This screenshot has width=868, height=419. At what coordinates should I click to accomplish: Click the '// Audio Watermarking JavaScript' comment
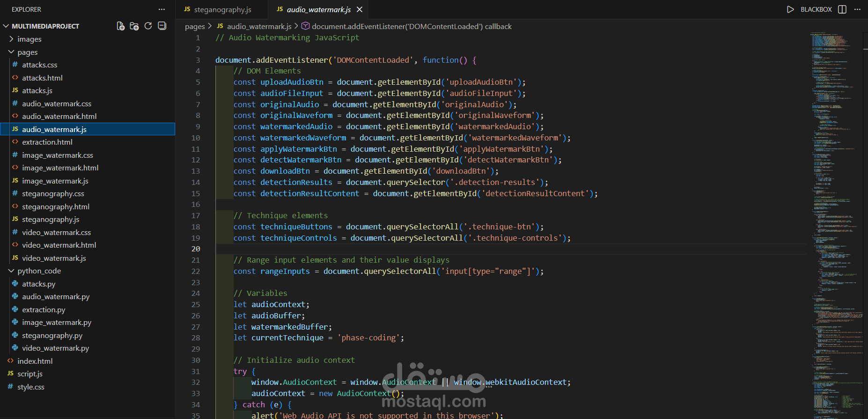coord(287,38)
